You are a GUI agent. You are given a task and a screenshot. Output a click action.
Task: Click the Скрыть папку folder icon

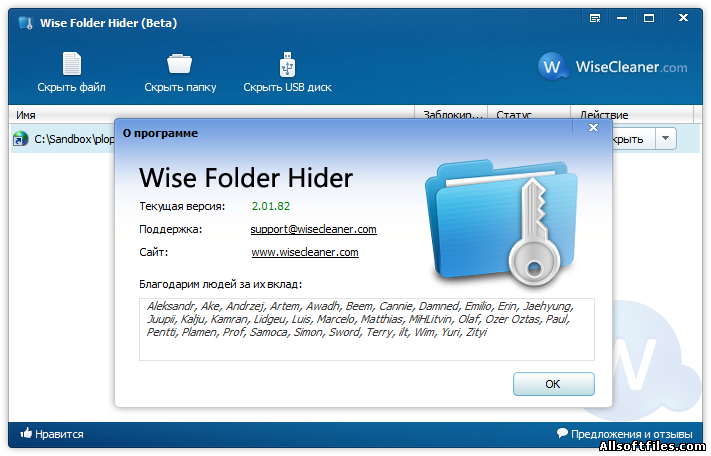point(180,63)
